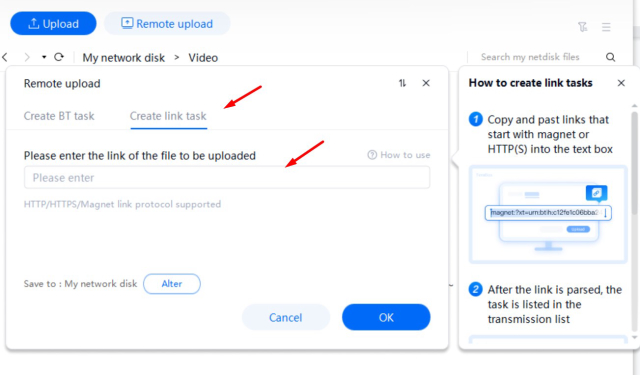Go back with the left arrow
Image resolution: width=640 pixels, height=375 pixels.
point(5,57)
